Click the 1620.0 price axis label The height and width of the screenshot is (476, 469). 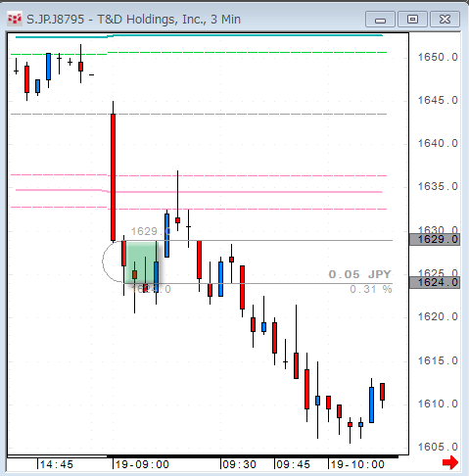[x=438, y=316]
